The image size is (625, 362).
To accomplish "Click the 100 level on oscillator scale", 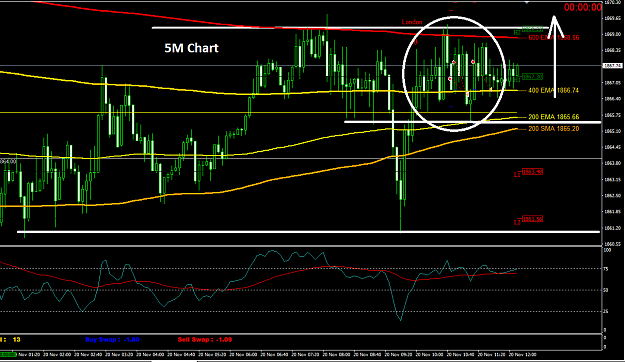I will coord(607,250).
